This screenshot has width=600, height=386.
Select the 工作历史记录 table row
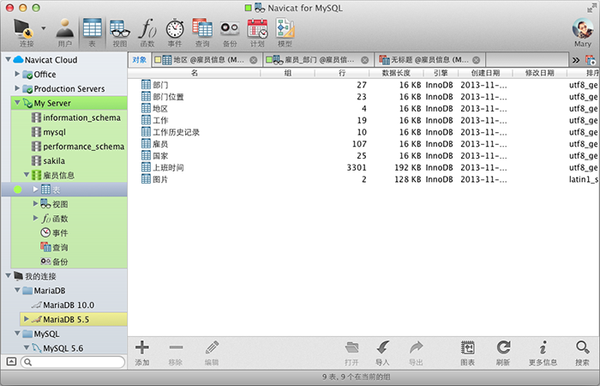tap(364, 132)
